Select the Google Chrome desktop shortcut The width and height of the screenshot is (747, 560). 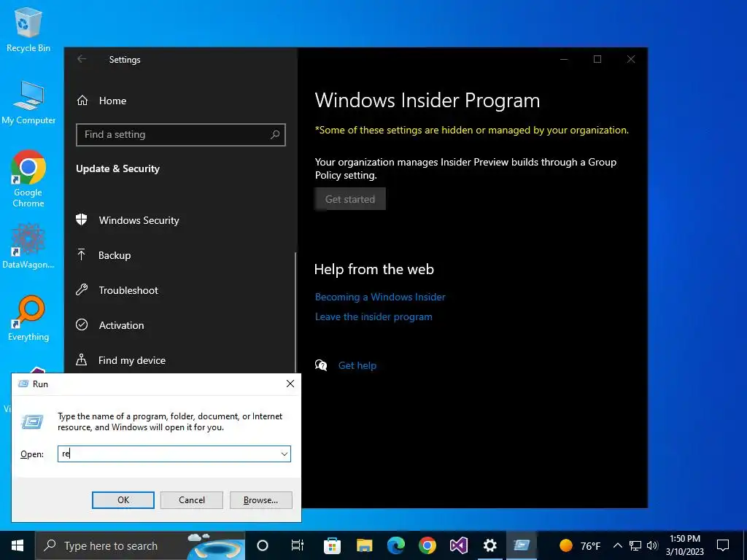(28, 179)
